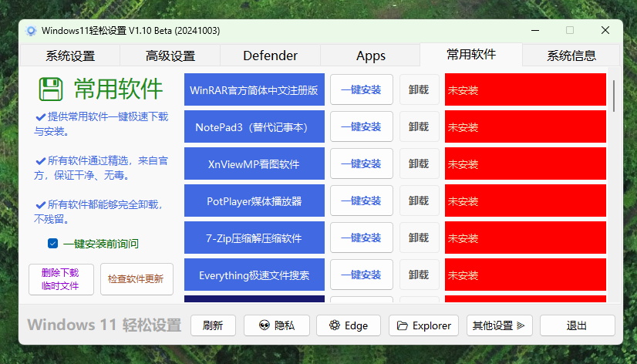Click 卸载 in the Everything row
This screenshot has height=364, width=637.
(x=419, y=275)
